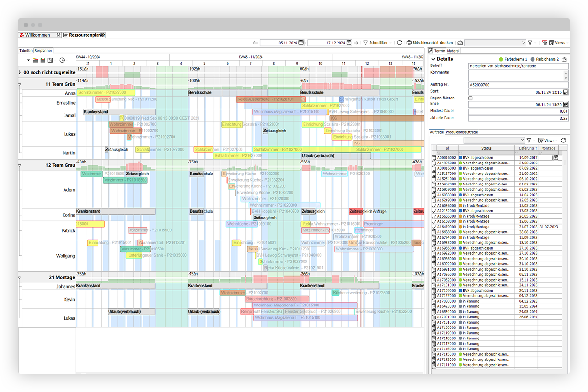The image size is (588, 392).
Task: Refresh the planner with the reload icon
Action: [x=399, y=42]
